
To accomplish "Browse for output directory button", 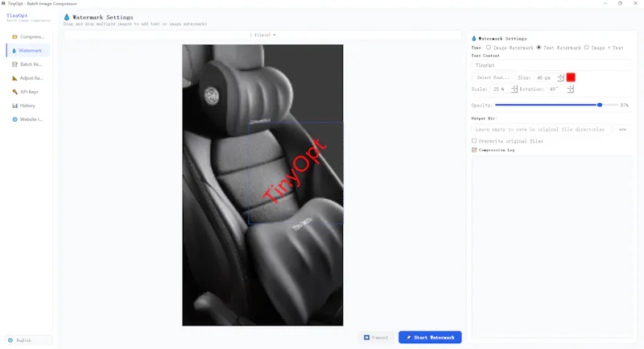I will coord(622,129).
